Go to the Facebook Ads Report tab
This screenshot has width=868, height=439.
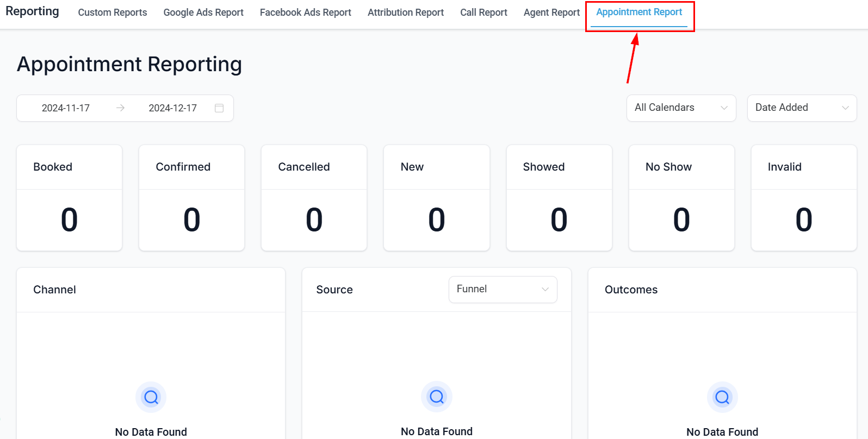pyautogui.click(x=305, y=12)
